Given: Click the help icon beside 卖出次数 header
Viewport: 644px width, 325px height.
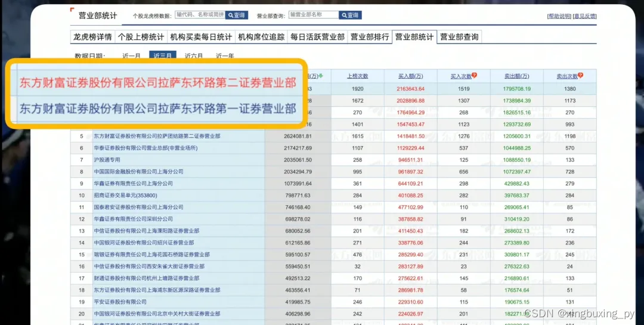Looking at the screenshot, I should click(580, 76).
